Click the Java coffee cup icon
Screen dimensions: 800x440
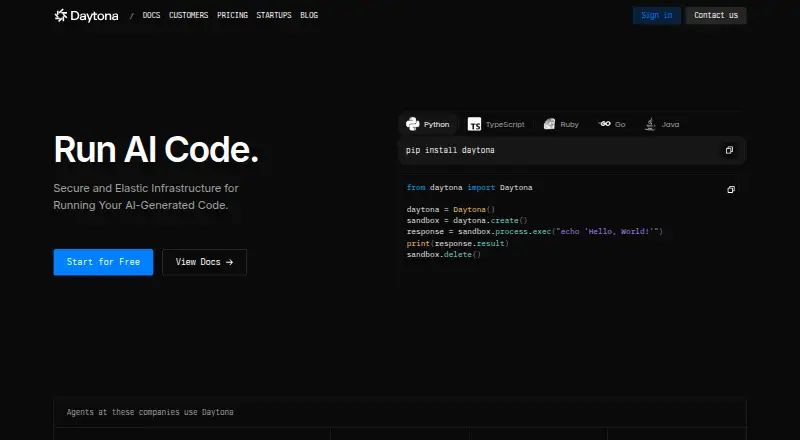click(x=650, y=124)
